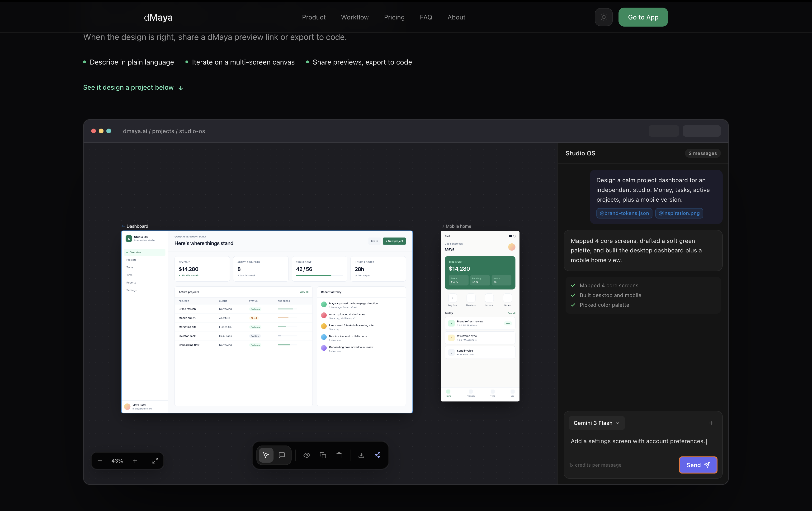Click the @inspiration.png tag
Viewport: 812px width, 511px height.
[679, 213]
